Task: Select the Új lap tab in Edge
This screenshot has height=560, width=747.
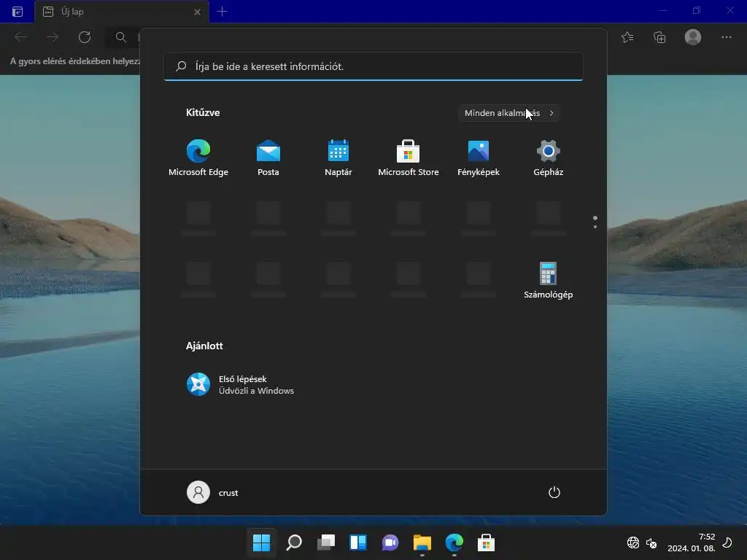Action: pyautogui.click(x=122, y=12)
